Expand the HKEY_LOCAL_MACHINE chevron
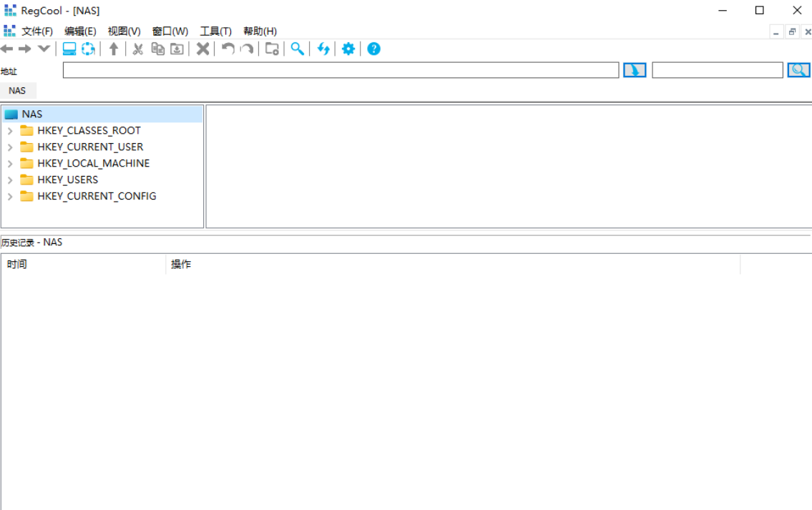The height and width of the screenshot is (510, 812). coord(10,164)
